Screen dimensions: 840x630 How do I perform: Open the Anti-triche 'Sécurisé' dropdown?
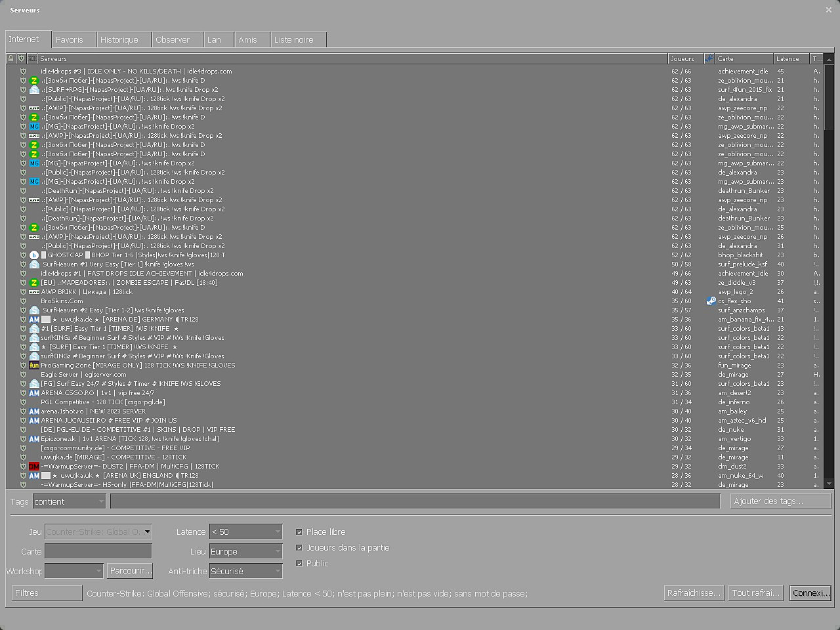tap(245, 571)
